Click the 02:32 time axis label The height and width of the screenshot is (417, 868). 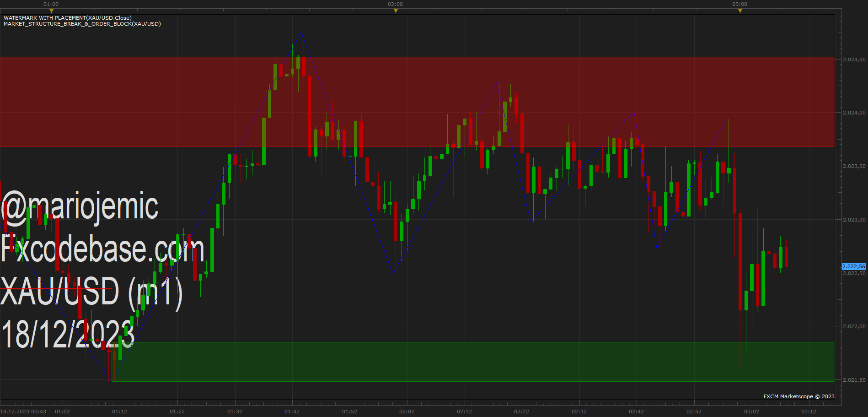coord(579,412)
